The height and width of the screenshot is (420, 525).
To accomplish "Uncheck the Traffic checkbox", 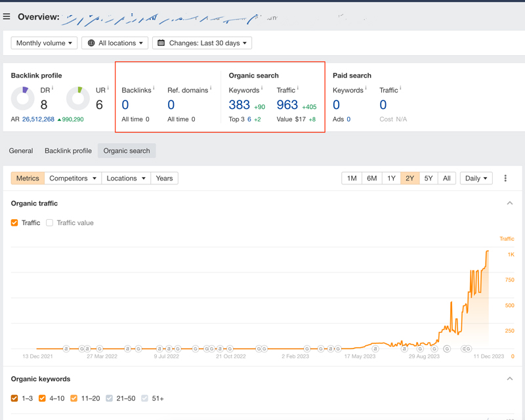I will [x=14, y=222].
